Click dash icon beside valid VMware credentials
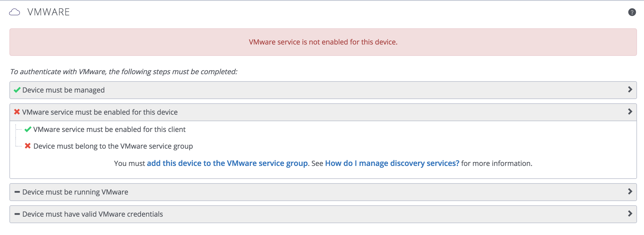Screen dimensions: 644x235 (17, 214)
